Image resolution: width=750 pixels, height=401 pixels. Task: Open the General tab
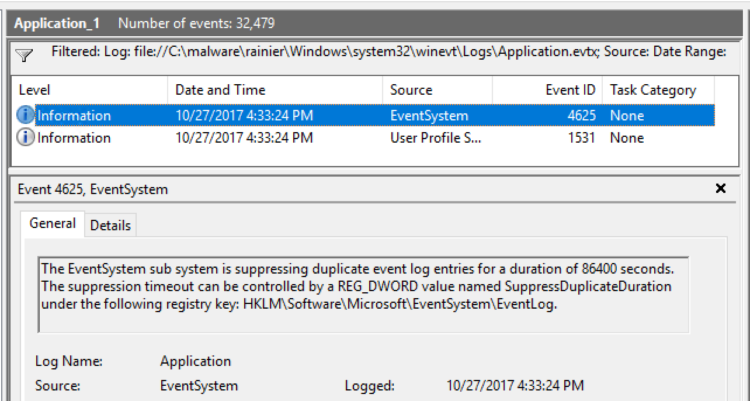tap(52, 224)
